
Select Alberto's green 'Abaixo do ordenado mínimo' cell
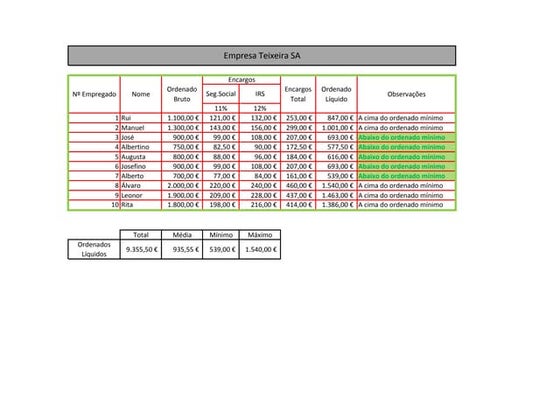coord(406,176)
